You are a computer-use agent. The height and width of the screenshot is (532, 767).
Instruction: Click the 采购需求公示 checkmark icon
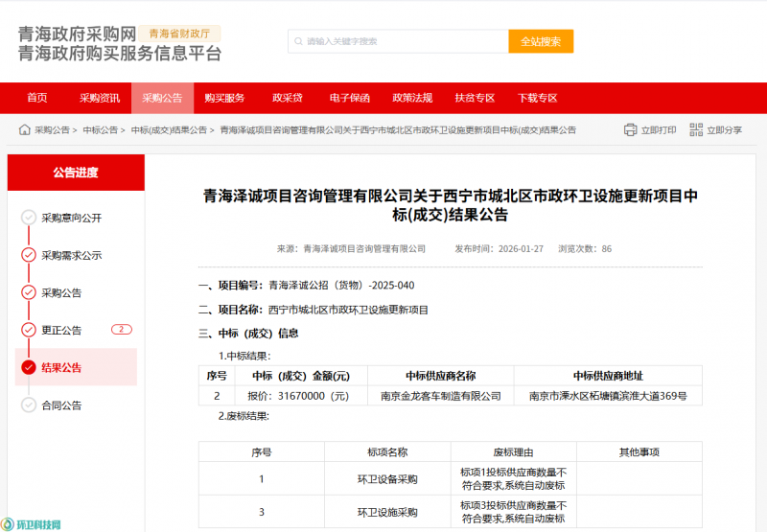pyautogui.click(x=29, y=255)
